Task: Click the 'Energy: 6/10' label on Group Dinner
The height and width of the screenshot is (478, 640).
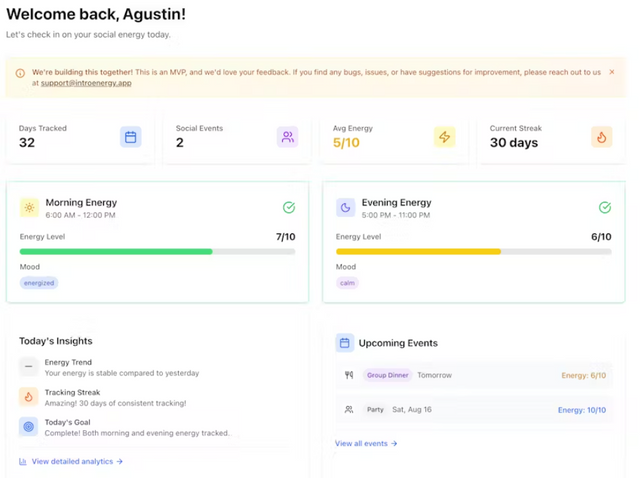Action: [x=584, y=376]
